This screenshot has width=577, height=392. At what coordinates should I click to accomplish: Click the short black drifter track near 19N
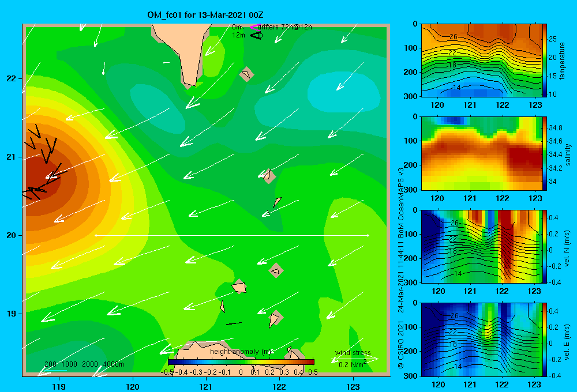pyautogui.click(x=234, y=323)
